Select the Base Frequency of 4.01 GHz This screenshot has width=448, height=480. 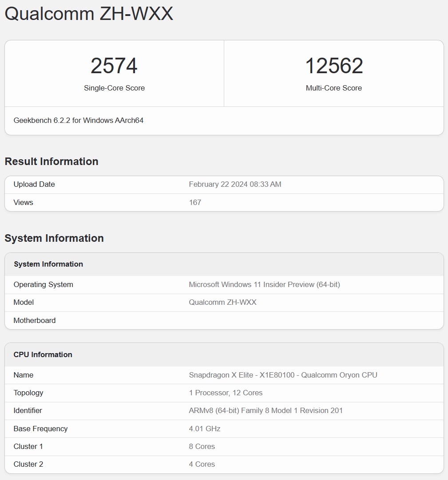tap(204, 429)
